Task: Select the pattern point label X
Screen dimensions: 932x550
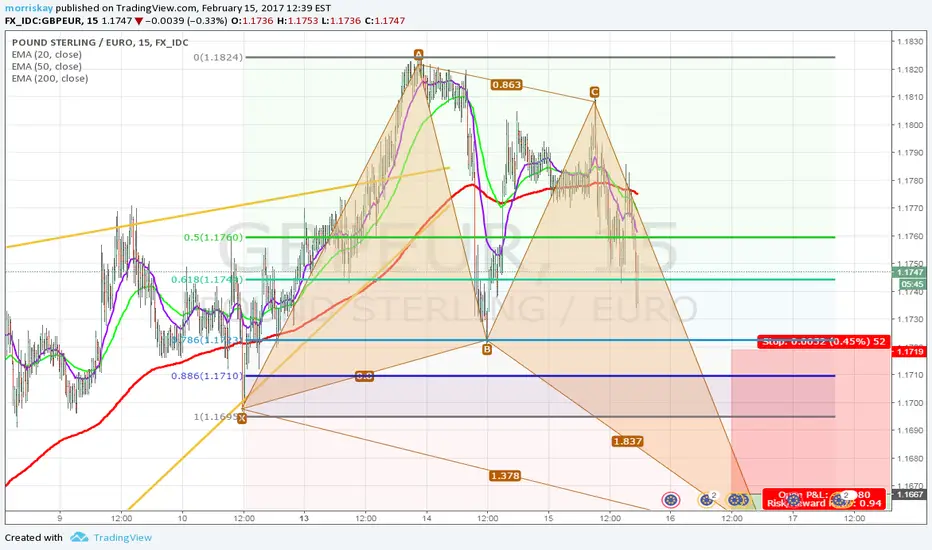Action: point(242,419)
